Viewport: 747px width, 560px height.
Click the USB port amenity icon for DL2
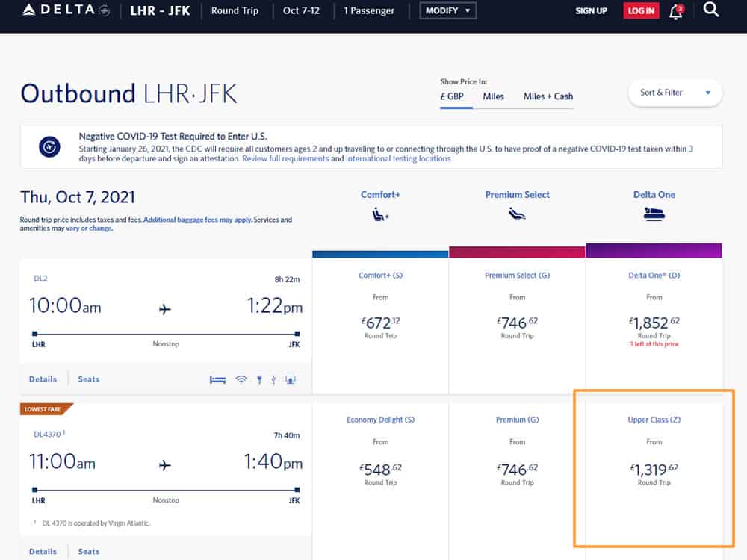(x=273, y=379)
